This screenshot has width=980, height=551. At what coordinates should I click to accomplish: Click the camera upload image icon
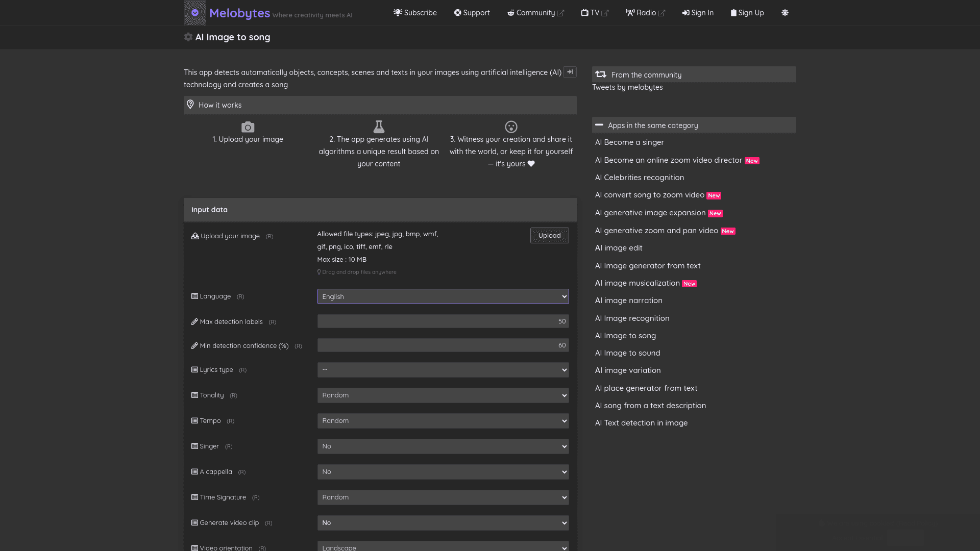pyautogui.click(x=248, y=127)
